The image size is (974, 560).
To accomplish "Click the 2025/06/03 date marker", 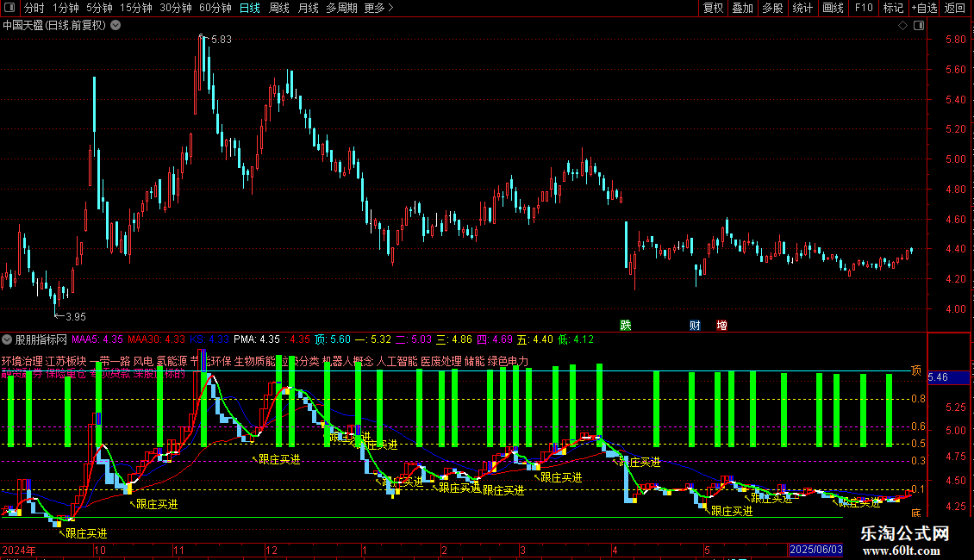I will pos(815,550).
